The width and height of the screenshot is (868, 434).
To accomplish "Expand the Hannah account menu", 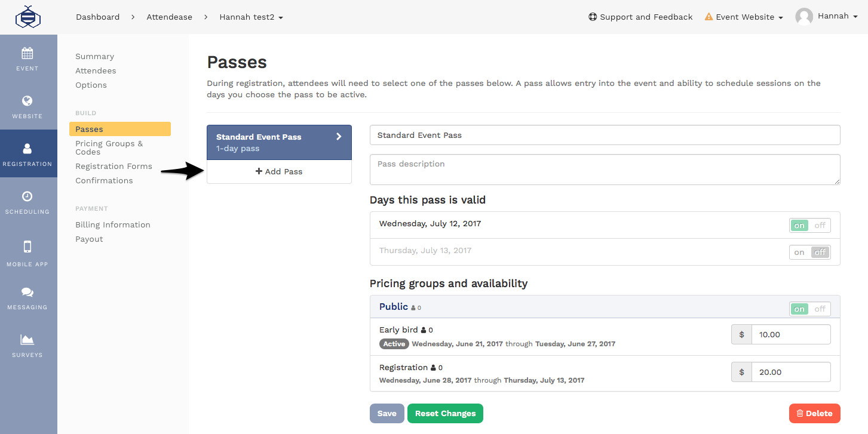I will (833, 16).
